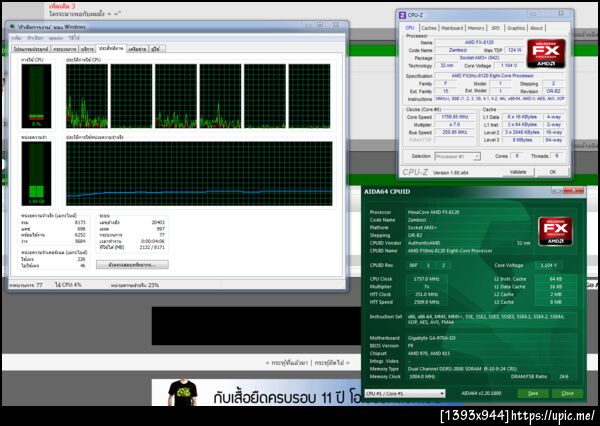Screen dimensions: 600x426
Task: Click the Close button in AIDA64 CPUID
Action: point(567,393)
